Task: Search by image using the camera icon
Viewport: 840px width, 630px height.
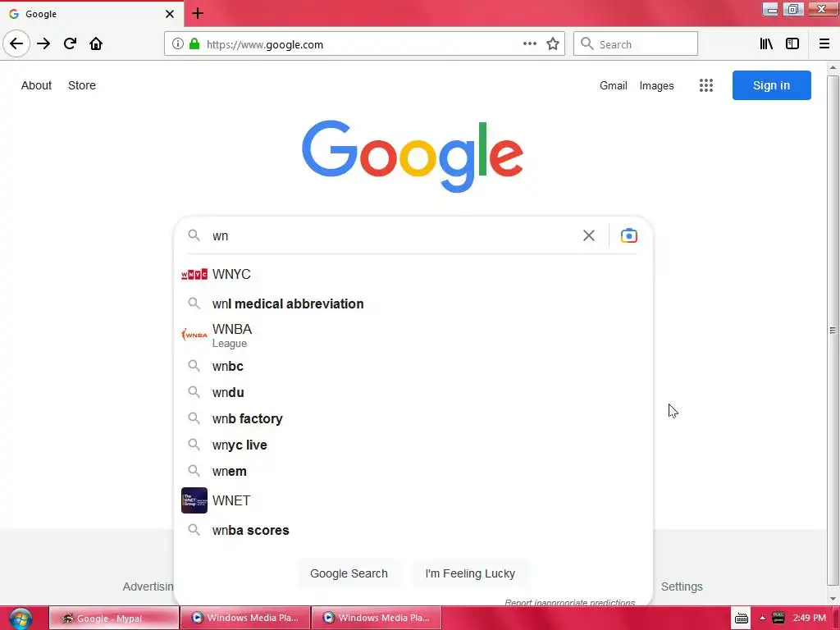Action: [629, 235]
